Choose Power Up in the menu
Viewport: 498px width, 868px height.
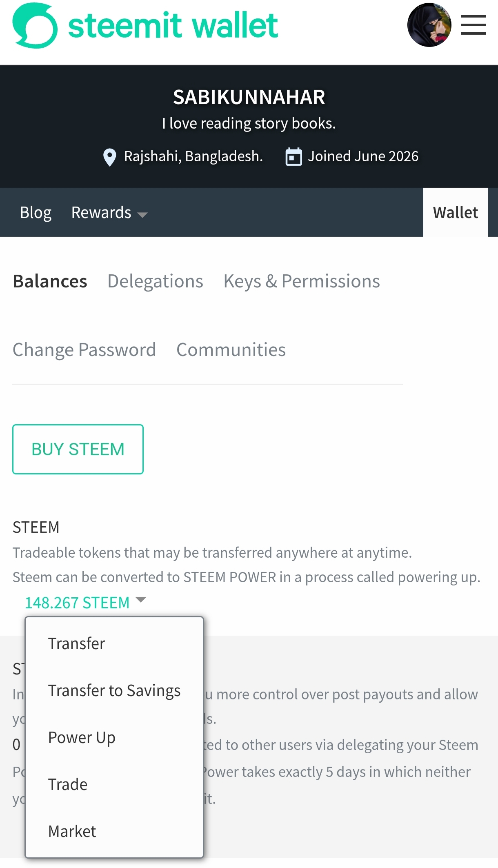[x=82, y=737]
